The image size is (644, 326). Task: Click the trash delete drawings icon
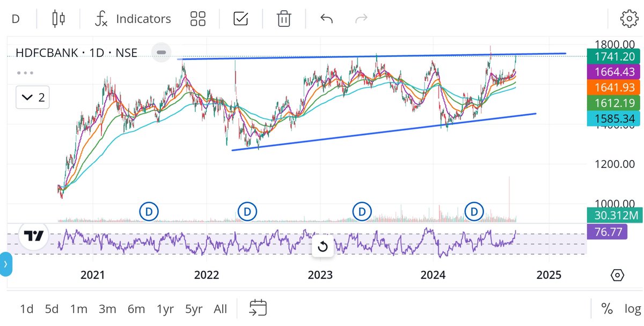(x=284, y=19)
